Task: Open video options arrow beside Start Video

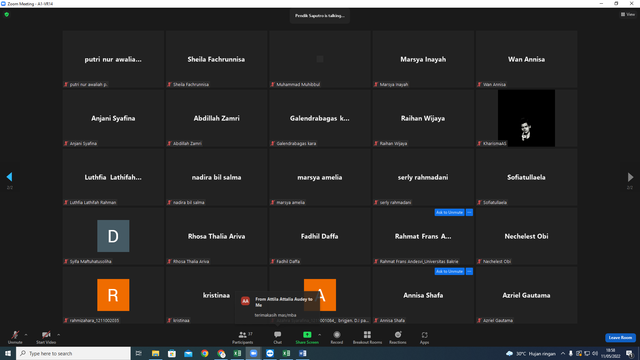Action: coord(58,335)
